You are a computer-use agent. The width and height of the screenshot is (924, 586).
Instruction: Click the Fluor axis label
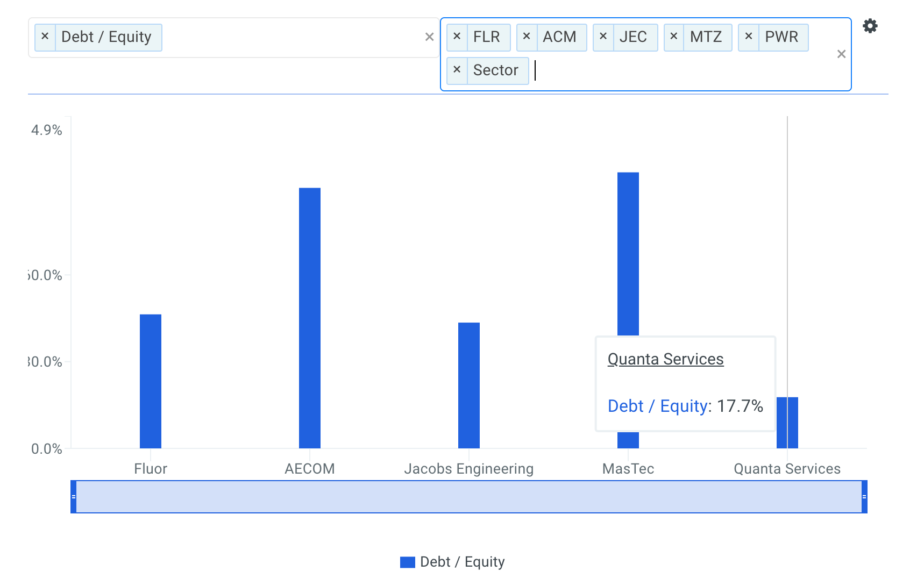point(151,469)
